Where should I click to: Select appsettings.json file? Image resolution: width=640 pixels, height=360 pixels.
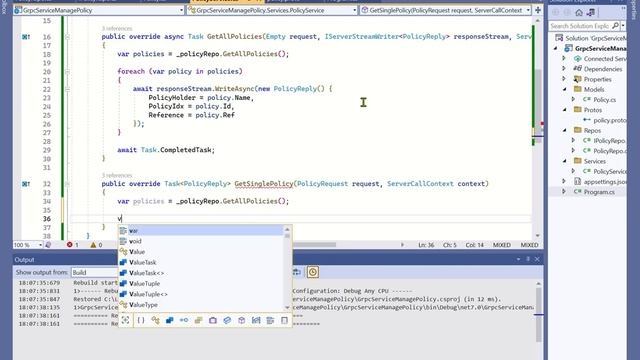tap(605, 181)
